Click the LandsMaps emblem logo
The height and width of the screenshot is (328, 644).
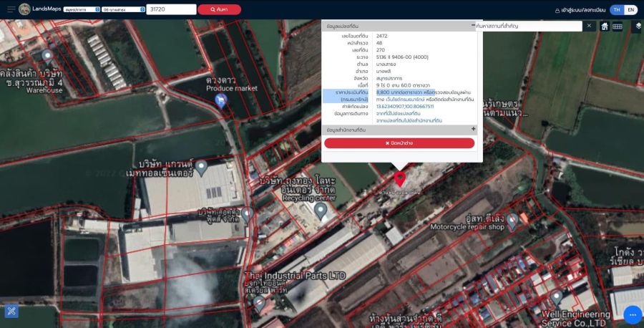[x=25, y=9]
